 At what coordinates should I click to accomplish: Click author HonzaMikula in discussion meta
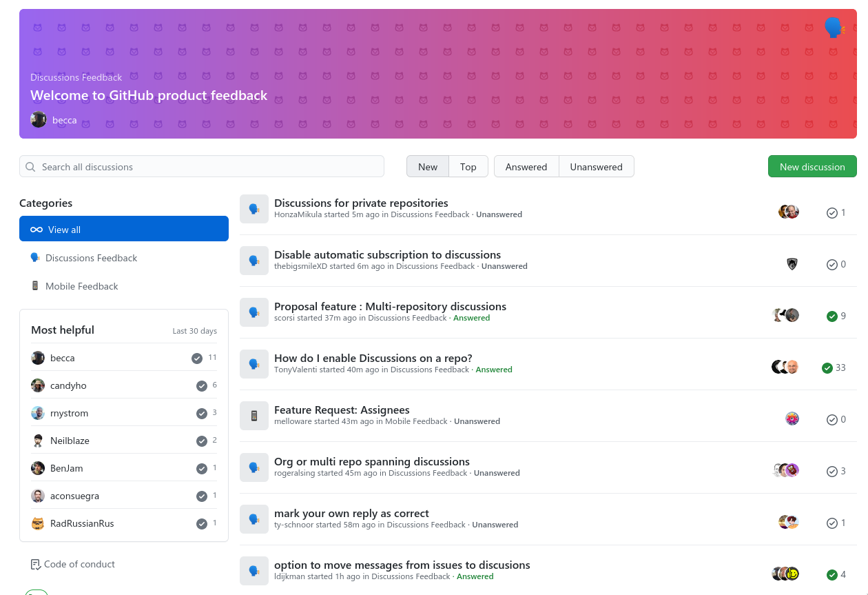click(x=297, y=214)
